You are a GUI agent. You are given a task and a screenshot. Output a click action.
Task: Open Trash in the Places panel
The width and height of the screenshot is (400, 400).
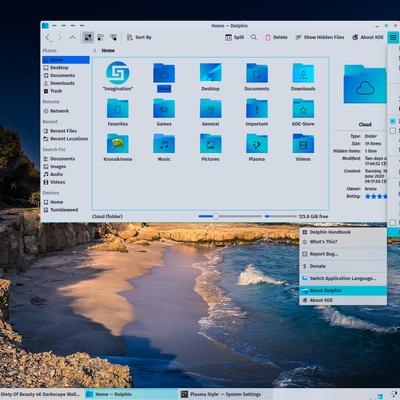click(66, 91)
